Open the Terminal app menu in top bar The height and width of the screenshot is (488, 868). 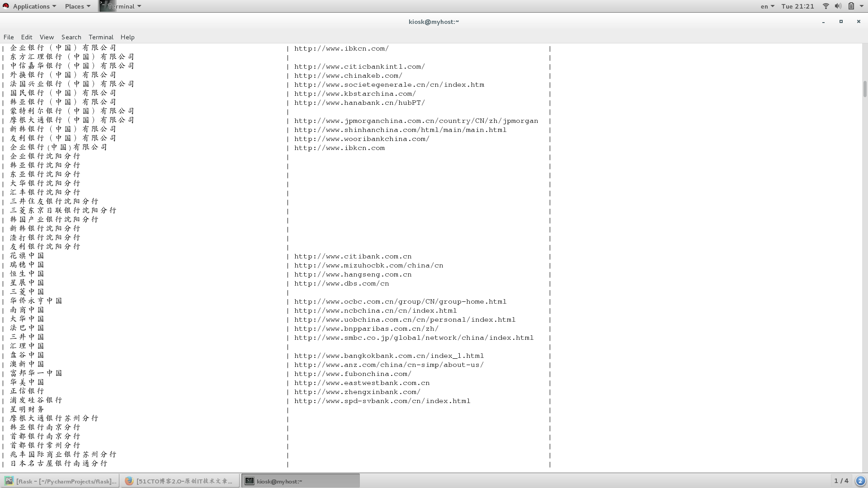[124, 6]
